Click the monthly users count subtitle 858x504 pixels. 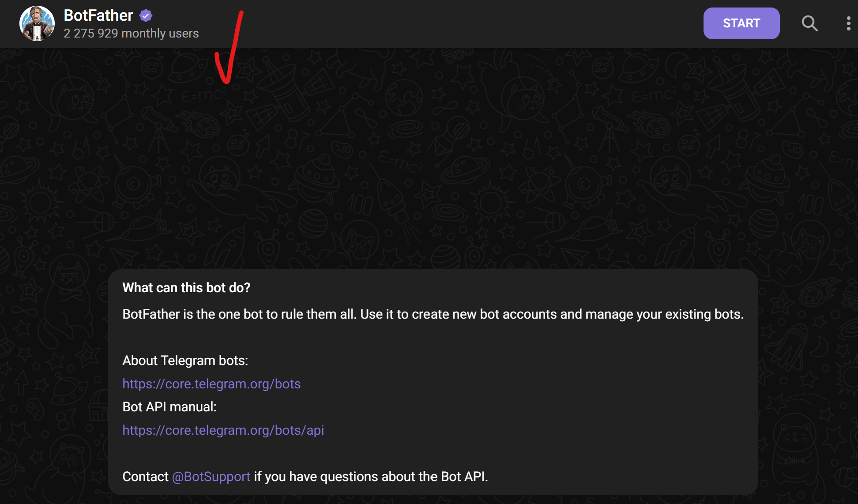pos(131,34)
